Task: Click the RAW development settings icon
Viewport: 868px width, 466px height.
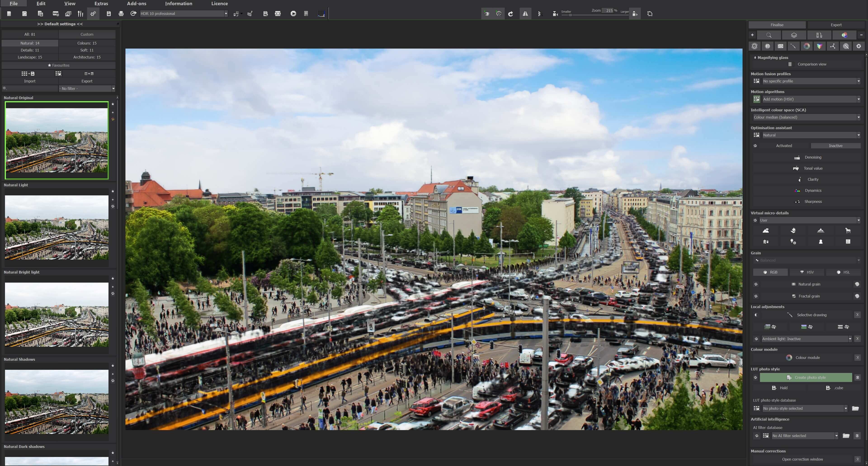Action: 56,14
